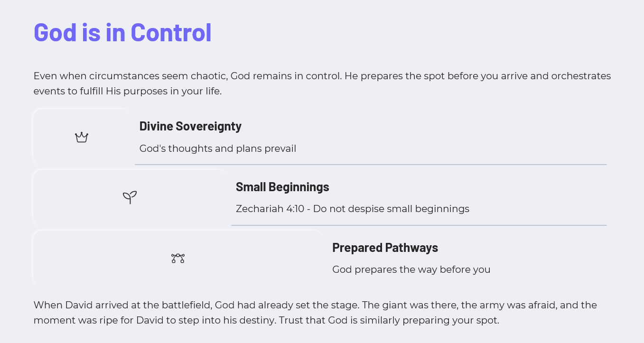Click the closing paragraph about David's battlefield
The width and height of the screenshot is (644, 343).
tap(315, 312)
